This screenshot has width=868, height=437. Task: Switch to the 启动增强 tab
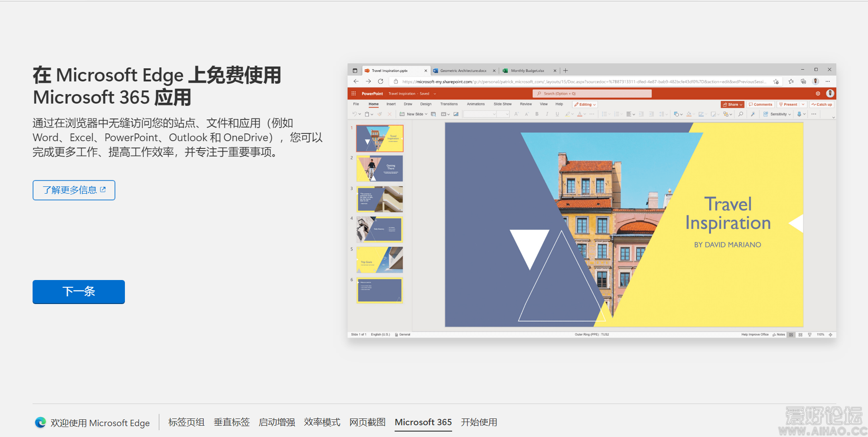tap(277, 422)
